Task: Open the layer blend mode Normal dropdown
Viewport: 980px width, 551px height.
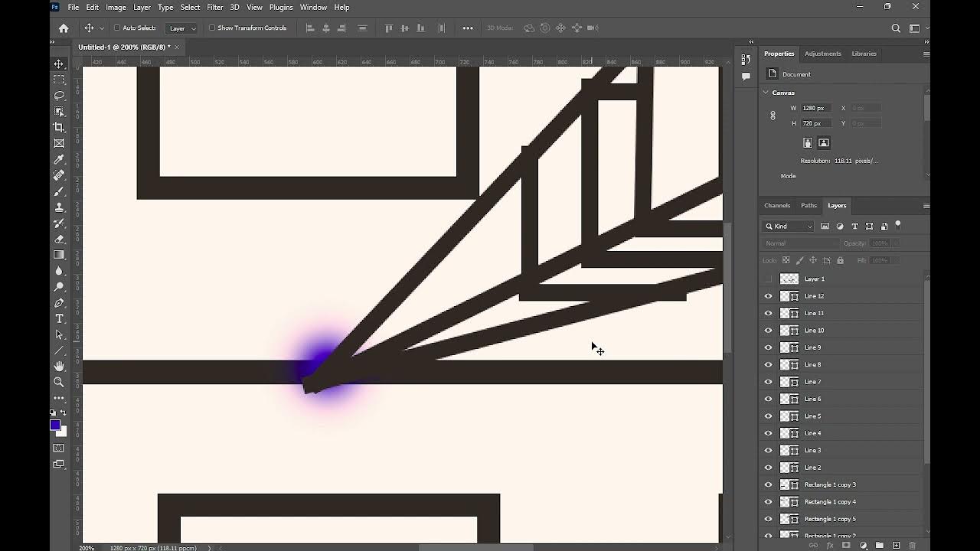Action: tap(800, 243)
